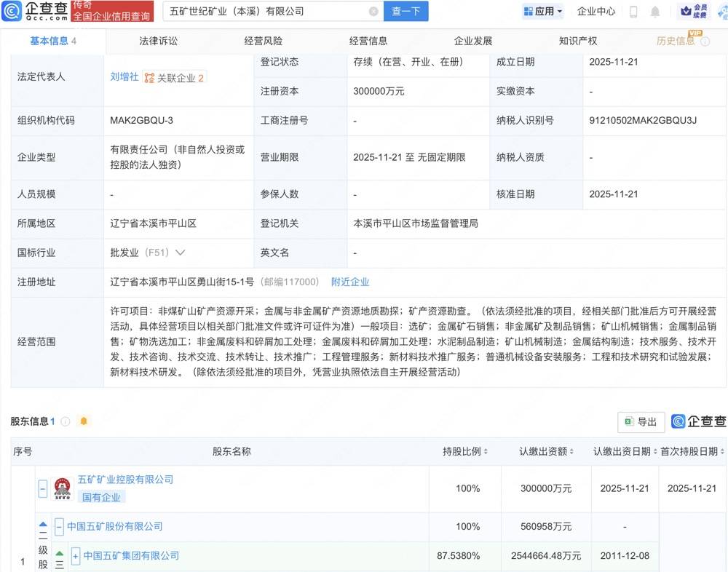Viewport: 728px width, 572px height.
Task: Sort by 持股比例 column
Action: tap(485, 452)
